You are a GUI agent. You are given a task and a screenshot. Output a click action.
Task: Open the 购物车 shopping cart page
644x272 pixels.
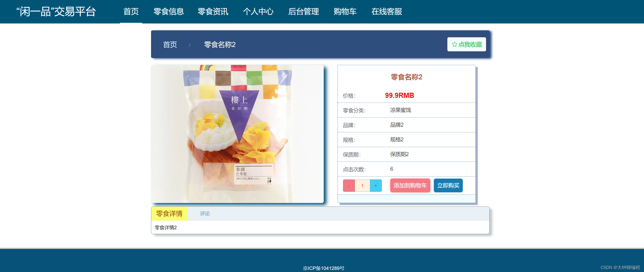pyautogui.click(x=345, y=12)
